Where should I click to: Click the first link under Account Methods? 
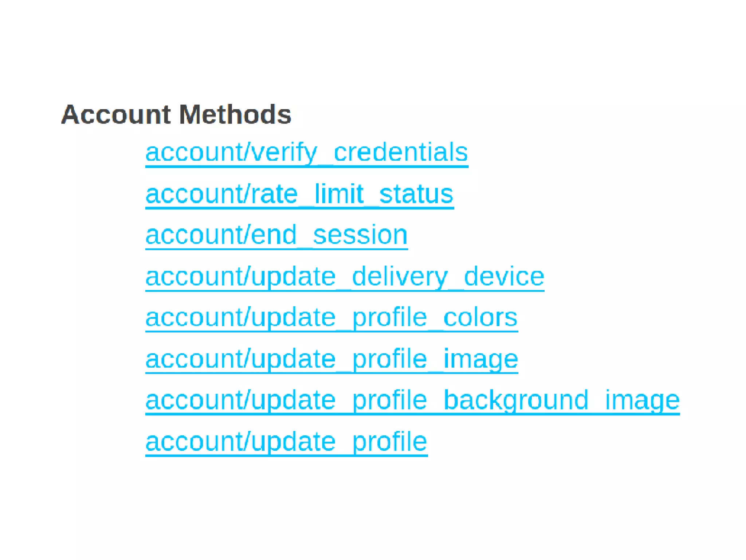pos(307,153)
